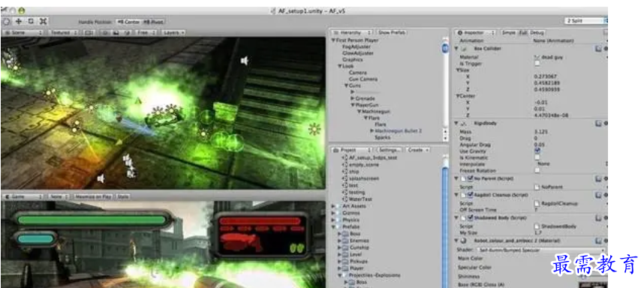Select the Move (translate) tool in toolbar
This screenshot has height=288, width=644.
19,21
